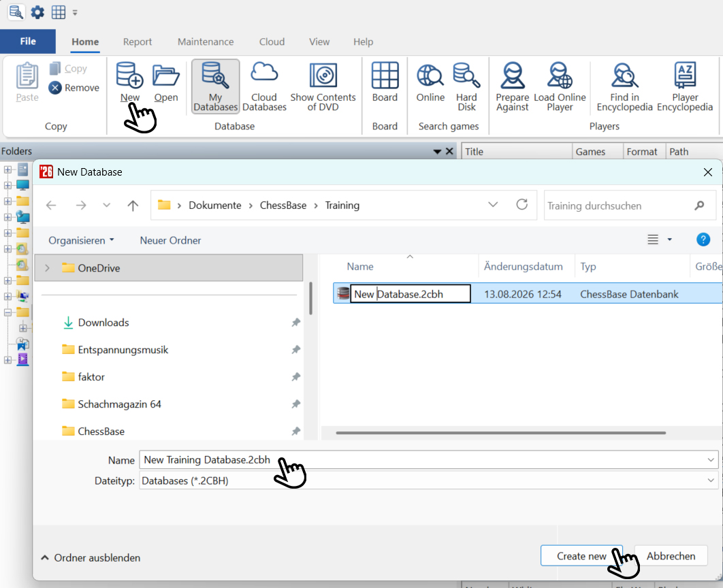
Task: Close the Folders pane with X
Action: pos(449,152)
